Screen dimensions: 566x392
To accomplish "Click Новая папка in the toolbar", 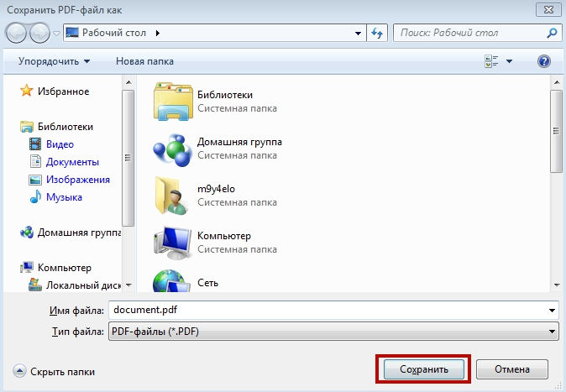I will point(144,61).
